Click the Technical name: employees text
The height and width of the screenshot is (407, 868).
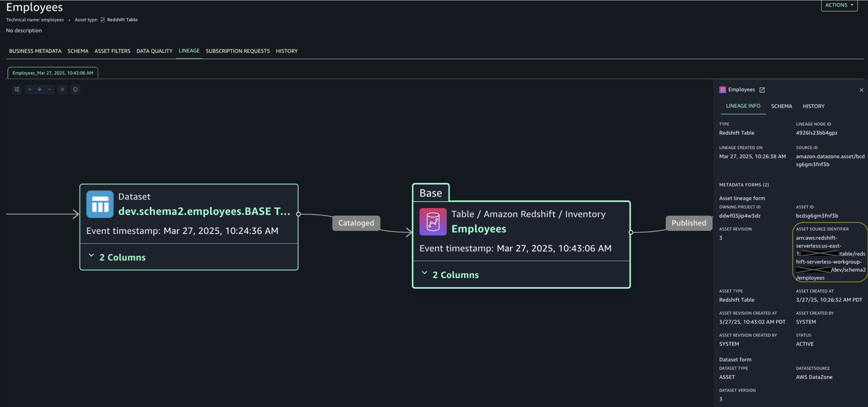[x=35, y=20]
